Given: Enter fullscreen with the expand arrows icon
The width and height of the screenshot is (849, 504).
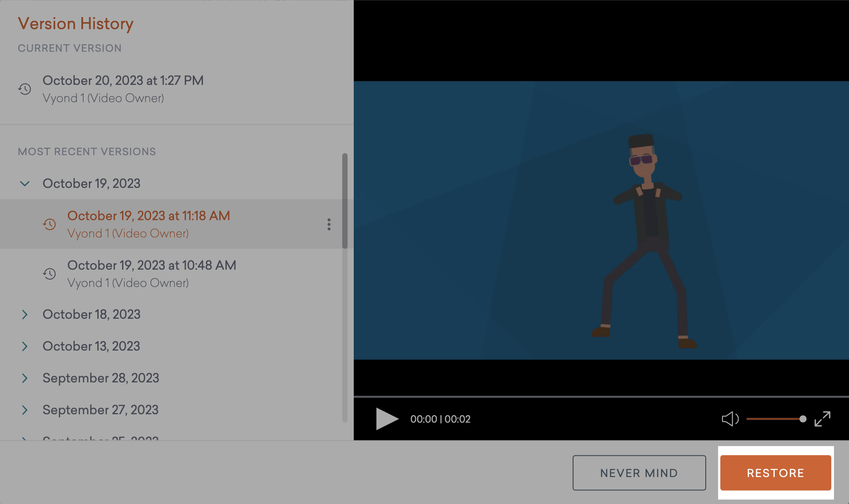Looking at the screenshot, I should click(x=822, y=419).
